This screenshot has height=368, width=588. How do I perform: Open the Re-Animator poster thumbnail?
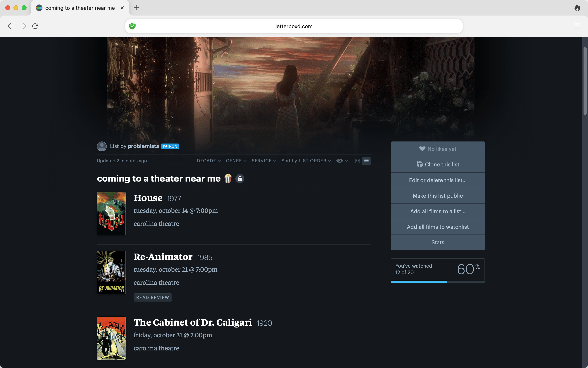pos(111,272)
